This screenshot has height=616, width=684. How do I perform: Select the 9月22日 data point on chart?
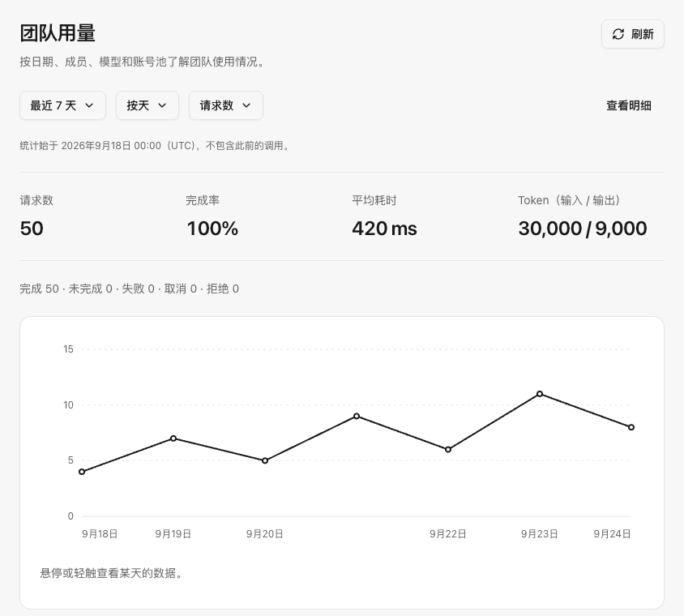448,449
